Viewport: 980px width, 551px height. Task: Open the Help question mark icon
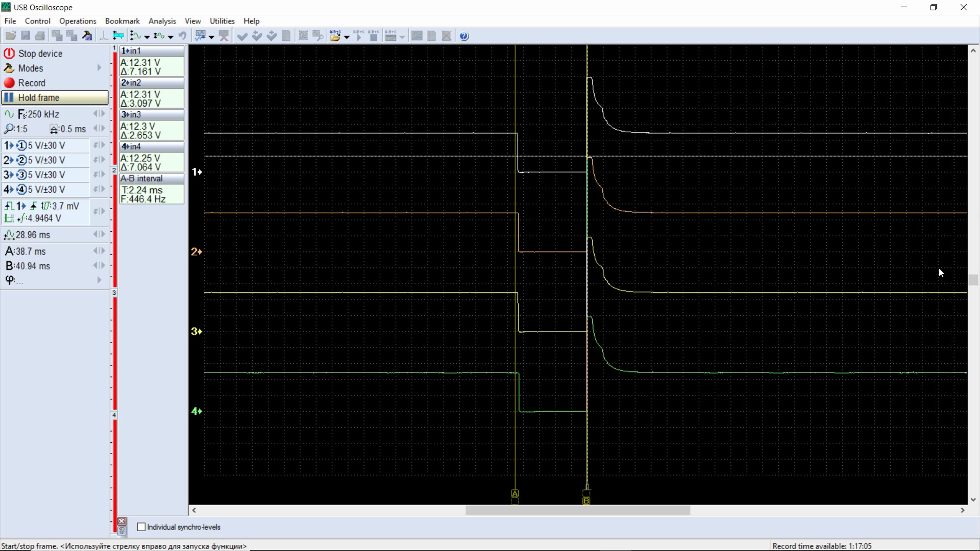[464, 36]
